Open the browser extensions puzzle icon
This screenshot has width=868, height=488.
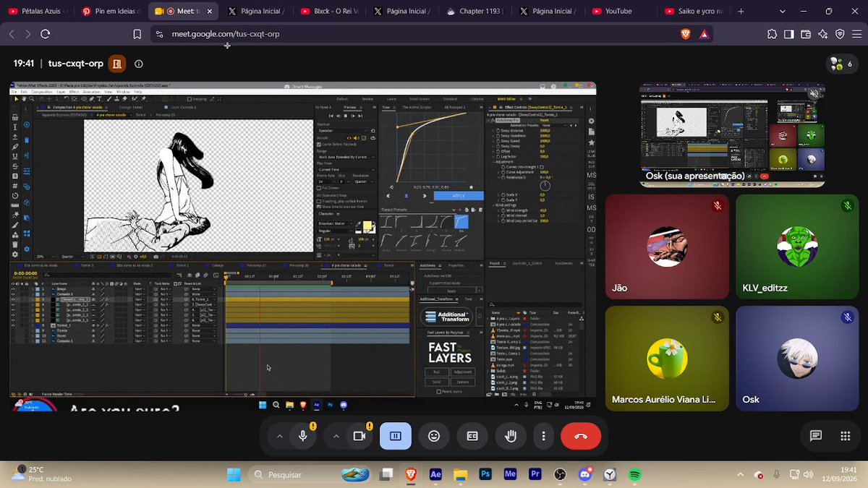[x=773, y=34]
